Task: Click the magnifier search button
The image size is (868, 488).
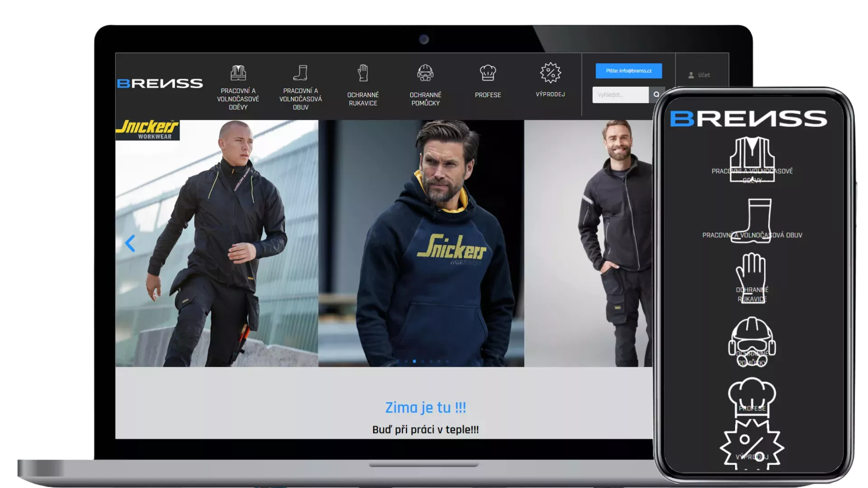Action: tap(656, 94)
